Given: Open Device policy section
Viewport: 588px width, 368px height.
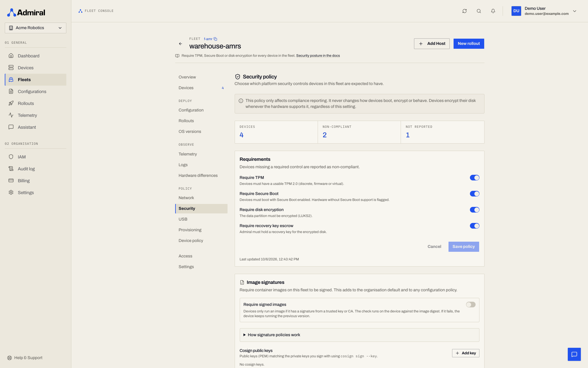Looking at the screenshot, I should [201, 241].
